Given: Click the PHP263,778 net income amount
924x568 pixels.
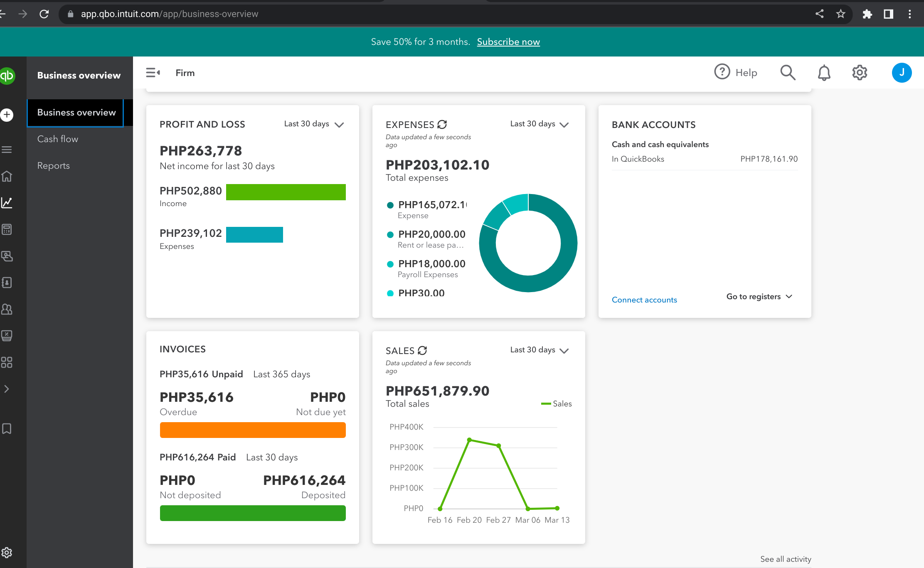Looking at the screenshot, I should (201, 150).
